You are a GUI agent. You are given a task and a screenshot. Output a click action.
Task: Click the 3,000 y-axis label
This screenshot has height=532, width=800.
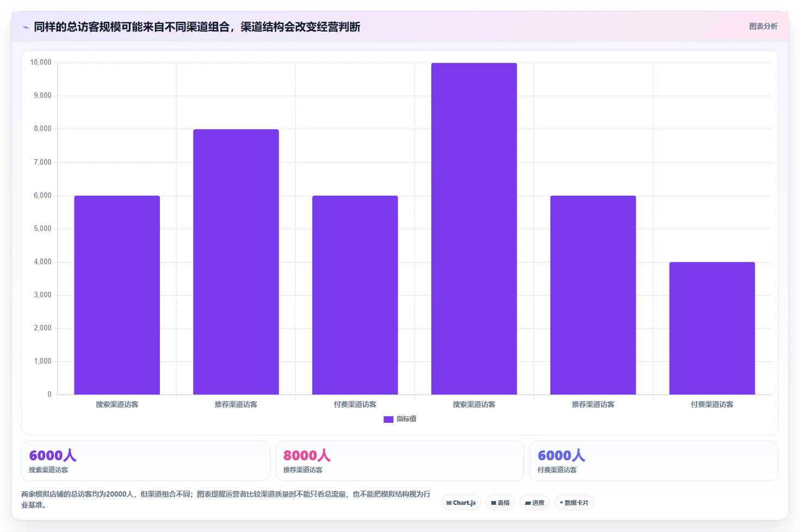[x=42, y=295]
